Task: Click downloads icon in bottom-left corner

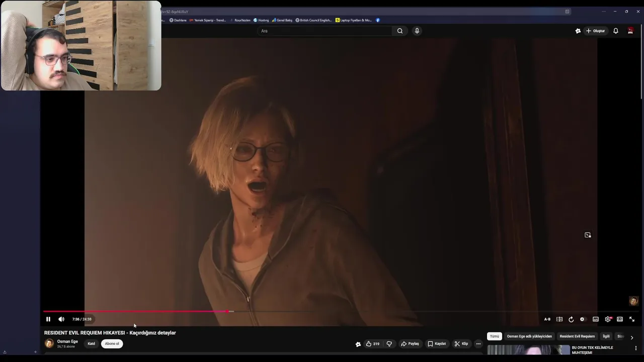Action: (5, 352)
